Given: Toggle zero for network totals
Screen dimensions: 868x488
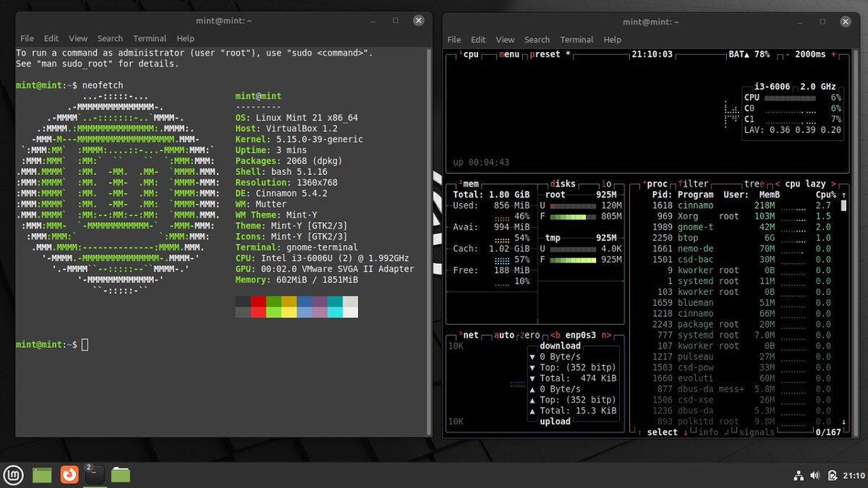Looking at the screenshot, I should (531, 335).
